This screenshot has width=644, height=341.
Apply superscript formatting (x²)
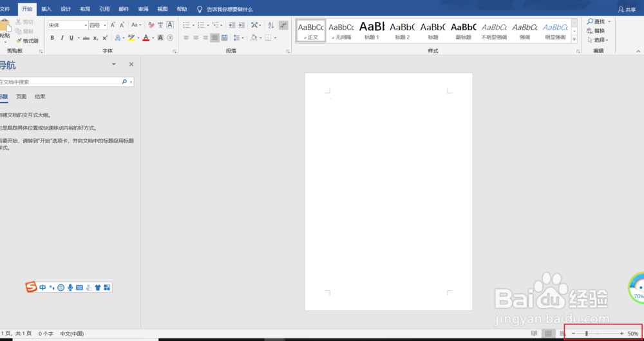point(105,38)
